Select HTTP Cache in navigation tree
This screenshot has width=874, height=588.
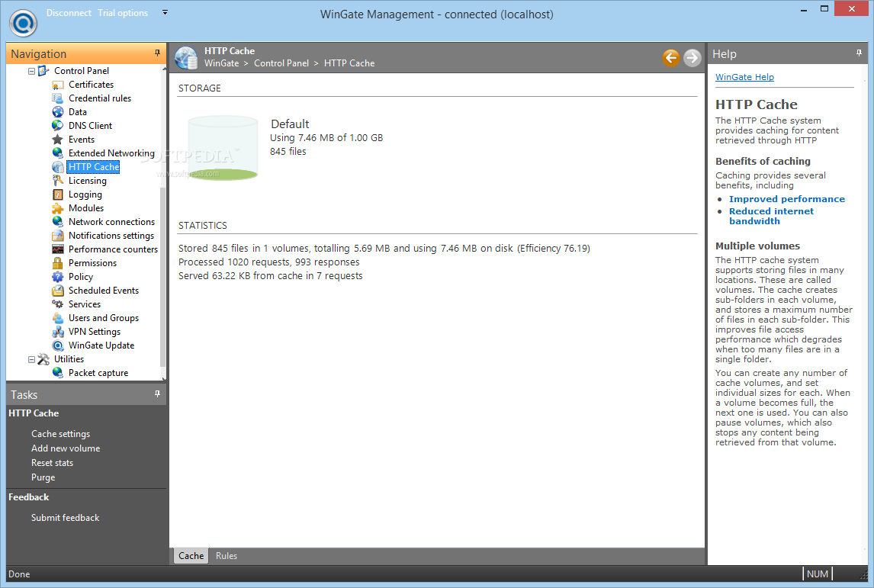pos(94,167)
